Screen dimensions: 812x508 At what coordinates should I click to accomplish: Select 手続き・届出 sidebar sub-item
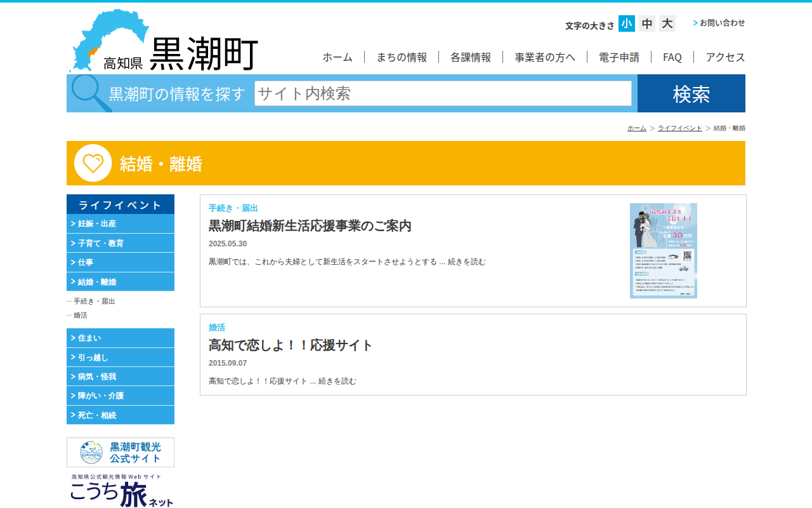[x=95, y=302]
